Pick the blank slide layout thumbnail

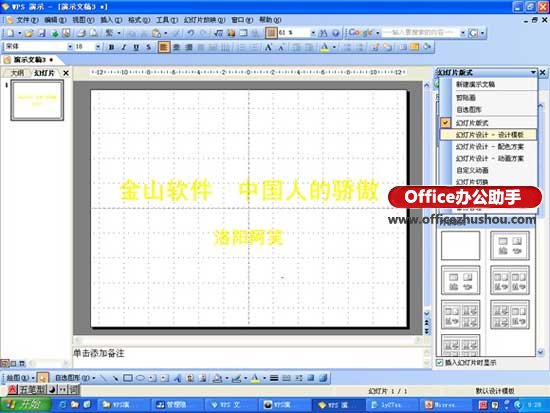460,245
